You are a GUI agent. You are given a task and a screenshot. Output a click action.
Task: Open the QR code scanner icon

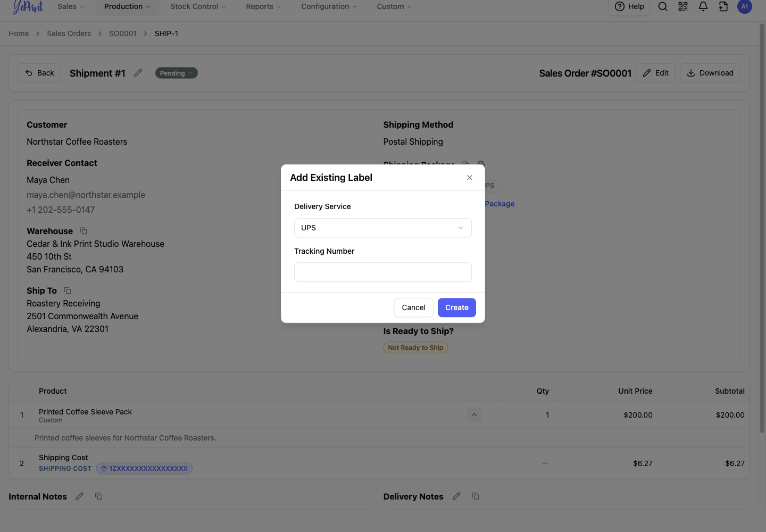[x=683, y=6]
